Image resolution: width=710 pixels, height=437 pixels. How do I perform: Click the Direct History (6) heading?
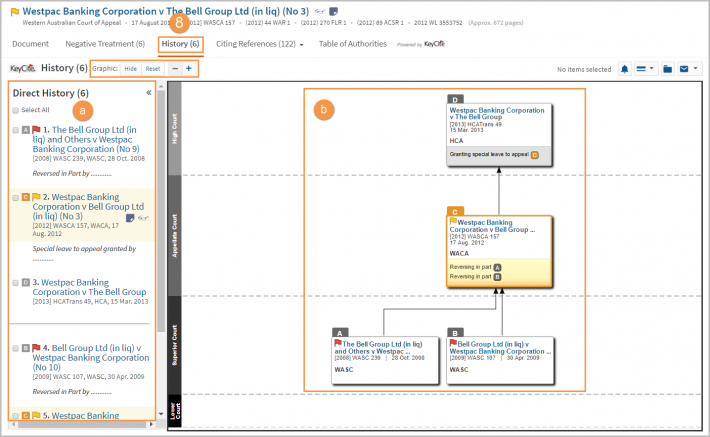pyautogui.click(x=51, y=93)
